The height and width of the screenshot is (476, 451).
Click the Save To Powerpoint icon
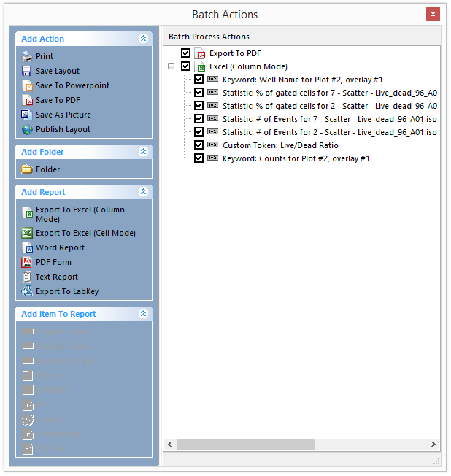tap(27, 85)
